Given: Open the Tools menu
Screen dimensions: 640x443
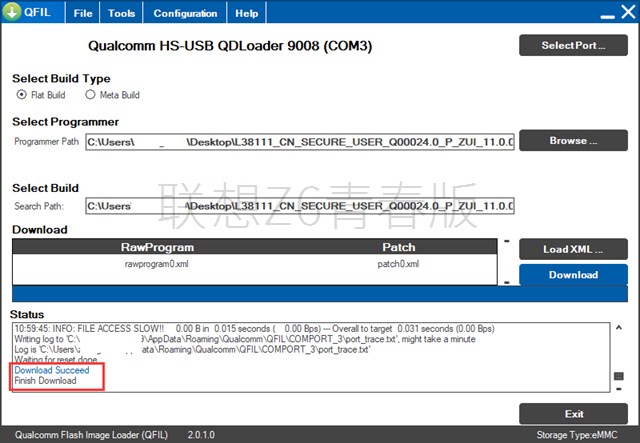Looking at the screenshot, I should pyautogui.click(x=121, y=13).
